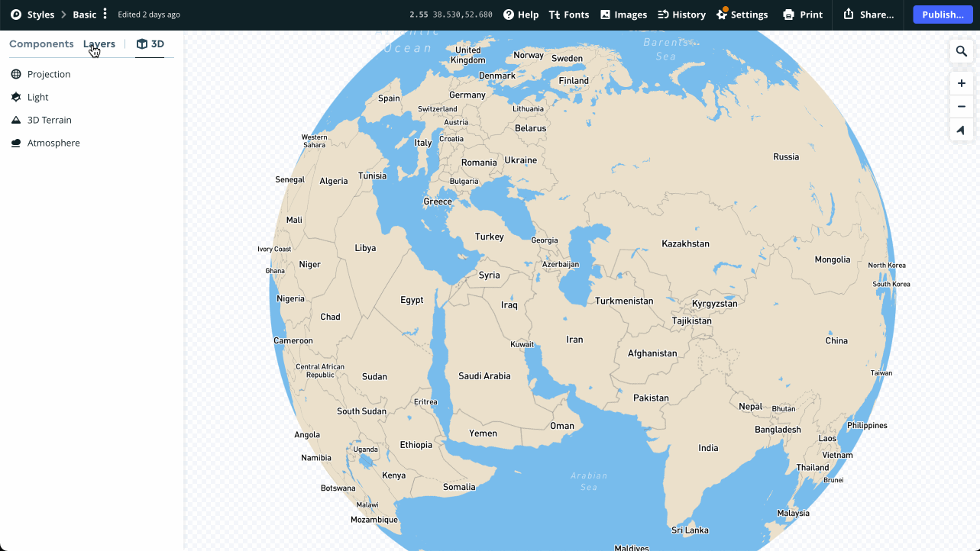Open the style Settings
Viewport: 980px width, 551px height.
click(742, 14)
